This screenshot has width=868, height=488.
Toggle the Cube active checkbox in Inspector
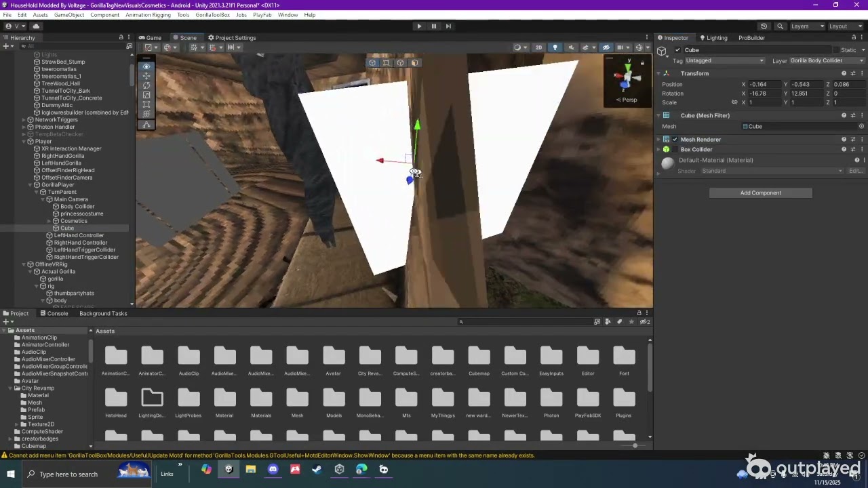click(677, 50)
